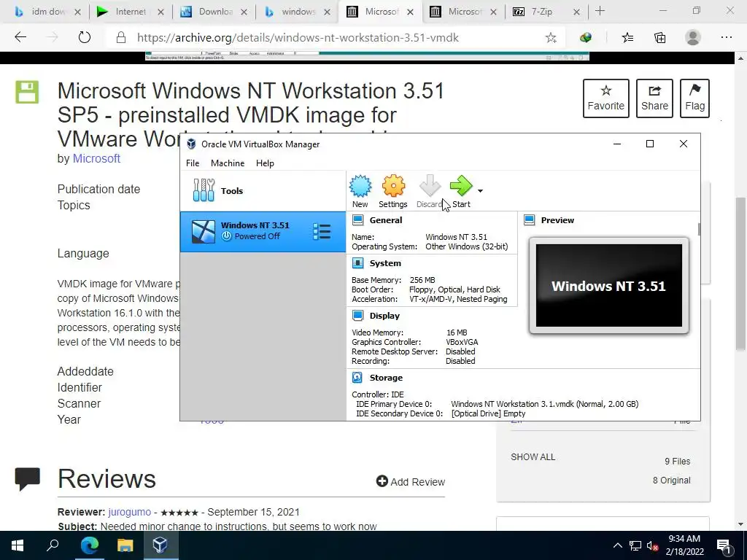Open VirtualBox Help menu
747x560 pixels.
coord(265,163)
